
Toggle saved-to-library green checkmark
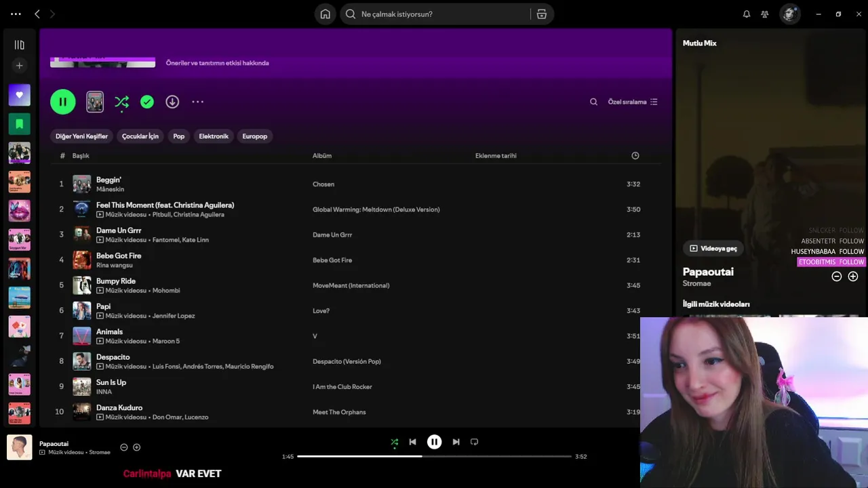pos(147,102)
